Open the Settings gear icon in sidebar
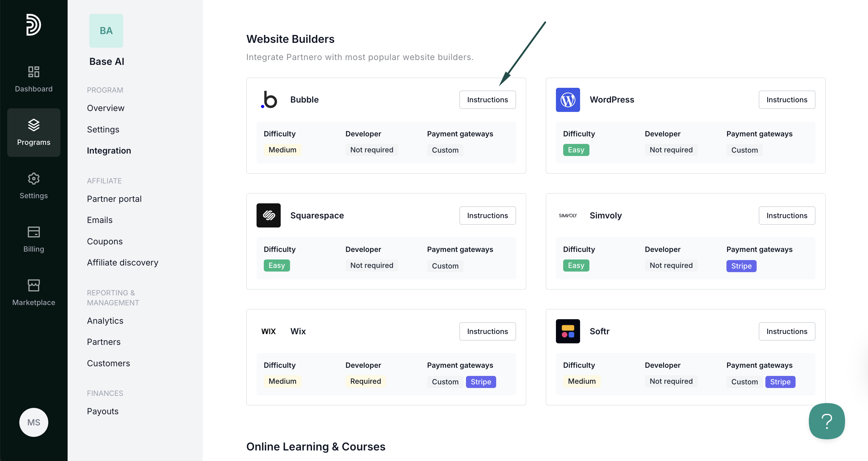868x461 pixels. tap(34, 179)
